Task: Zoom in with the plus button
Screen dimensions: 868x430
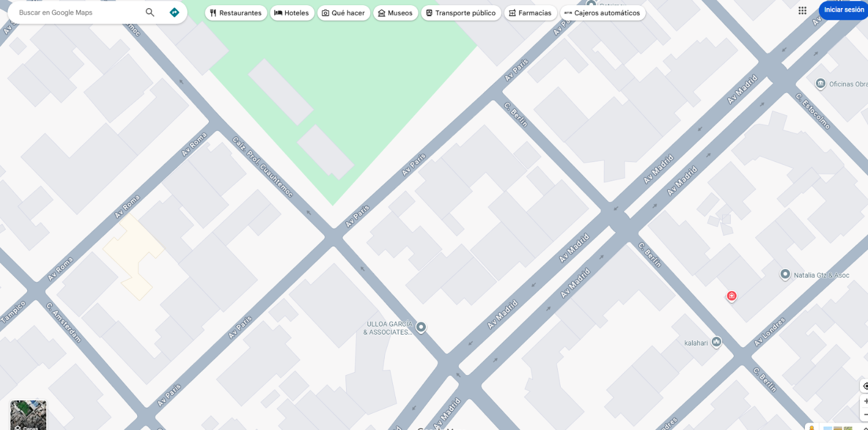Action: (x=865, y=401)
